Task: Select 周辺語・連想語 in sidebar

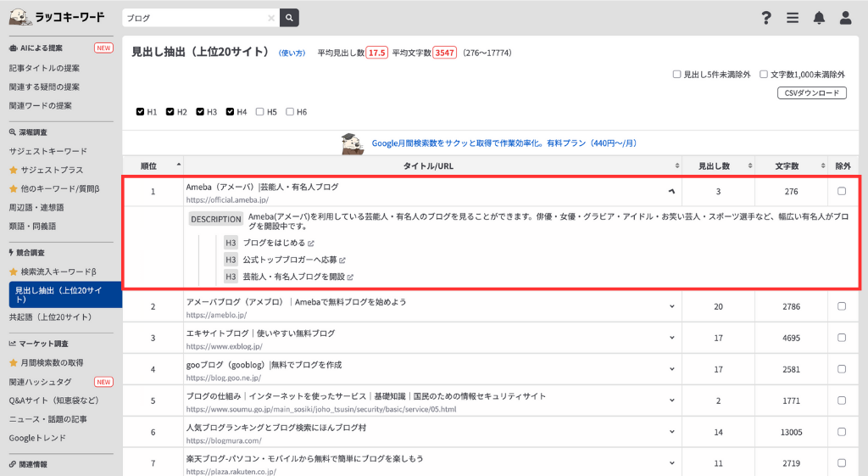Action: pyautogui.click(x=36, y=208)
